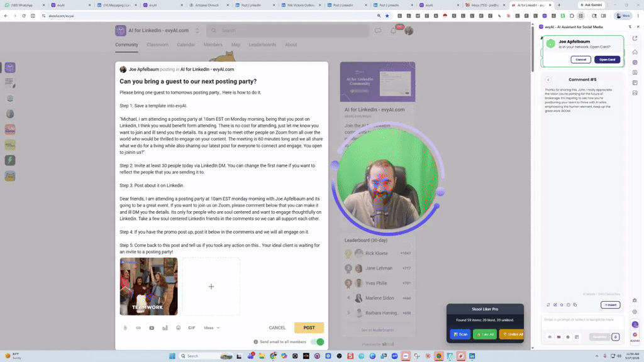Open the Map tab
Viewport: 644px width, 362px height.
click(x=236, y=45)
